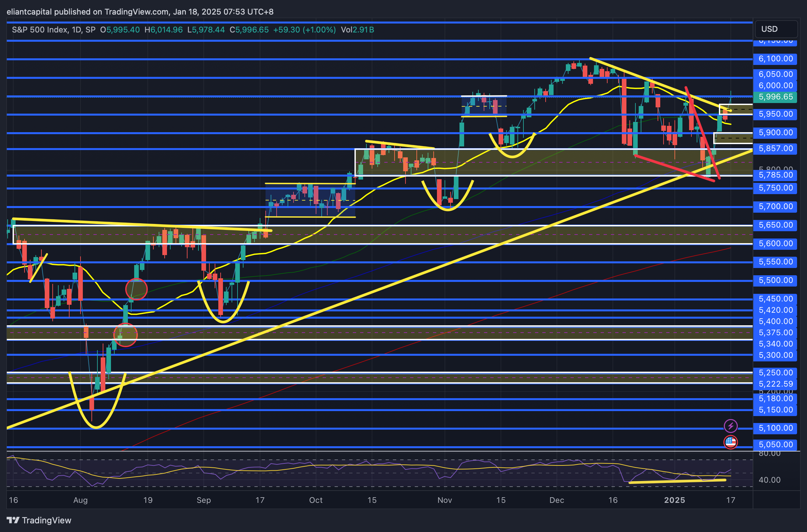Select the 5,857.00 horizontal line label

[775, 149]
